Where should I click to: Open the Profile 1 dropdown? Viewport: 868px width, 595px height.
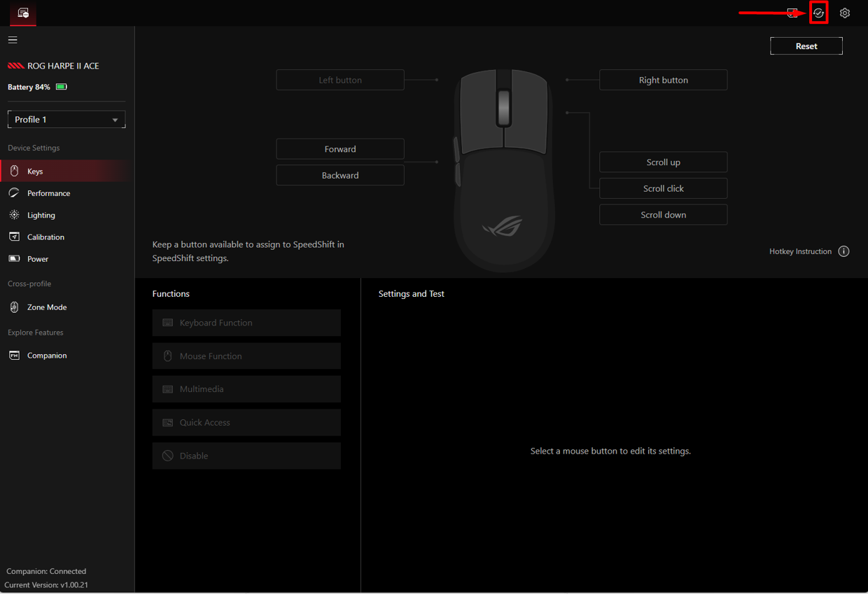[66, 120]
